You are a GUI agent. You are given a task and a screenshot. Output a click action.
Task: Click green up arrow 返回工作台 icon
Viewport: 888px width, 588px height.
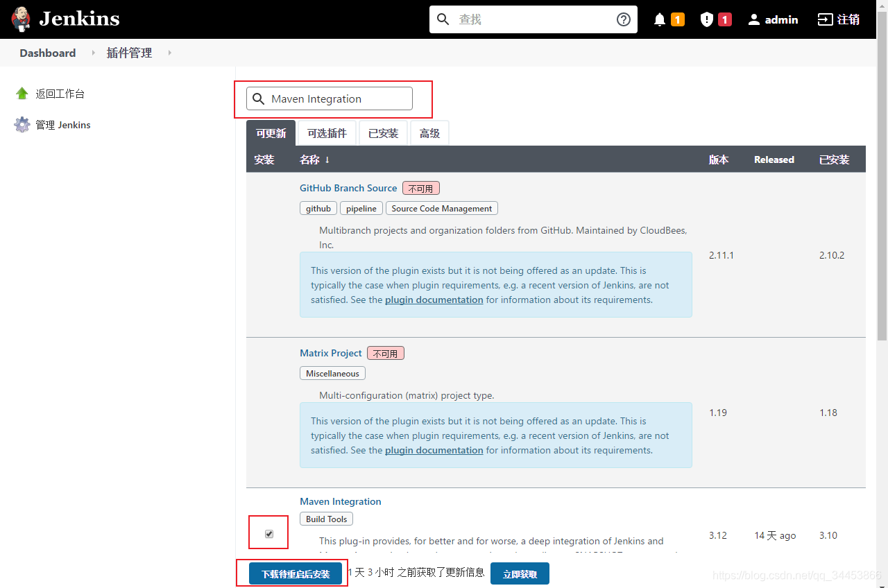coord(22,94)
